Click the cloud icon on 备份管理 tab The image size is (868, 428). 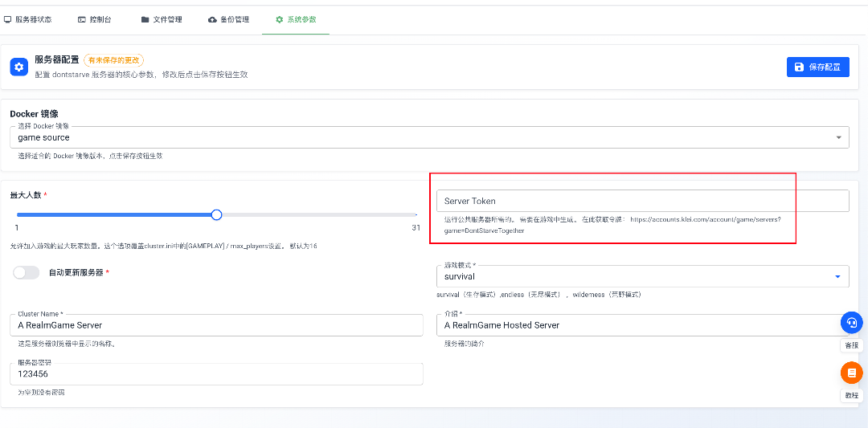tap(212, 19)
